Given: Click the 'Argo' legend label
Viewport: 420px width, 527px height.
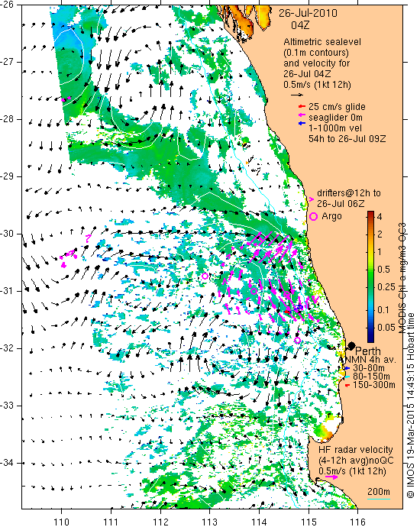Looking at the screenshot, I should click(331, 216).
